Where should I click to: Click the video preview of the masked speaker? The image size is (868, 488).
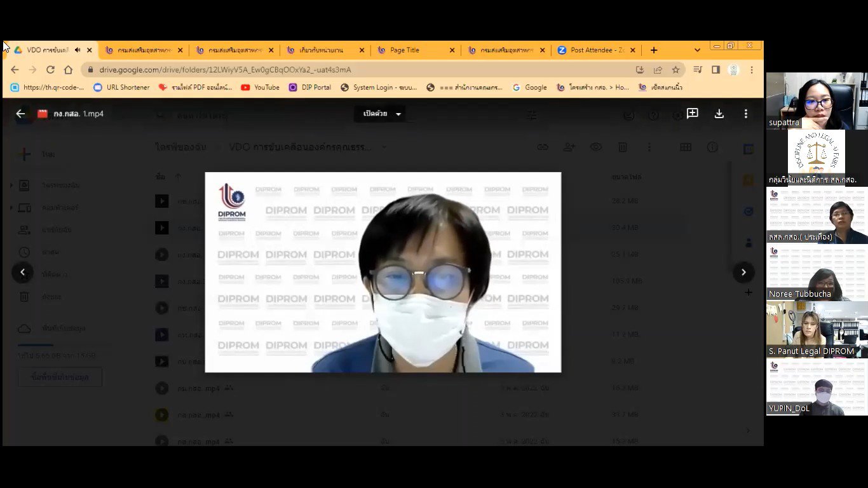(x=383, y=272)
